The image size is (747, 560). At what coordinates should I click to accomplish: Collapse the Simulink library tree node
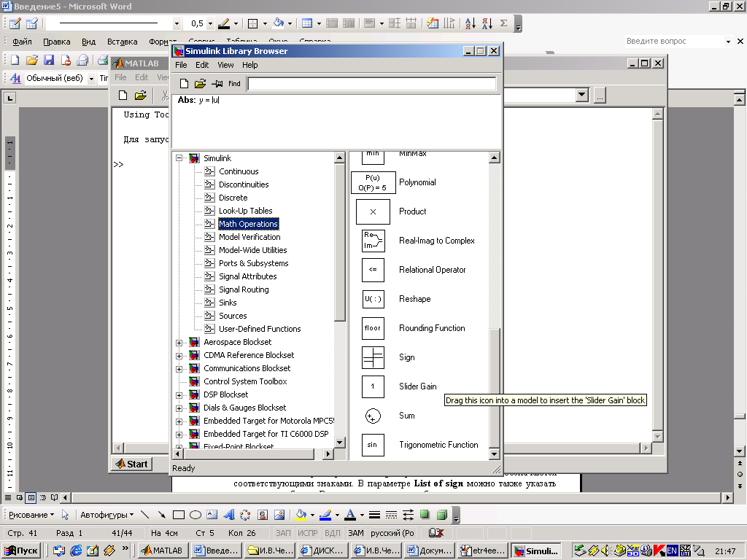tap(179, 158)
